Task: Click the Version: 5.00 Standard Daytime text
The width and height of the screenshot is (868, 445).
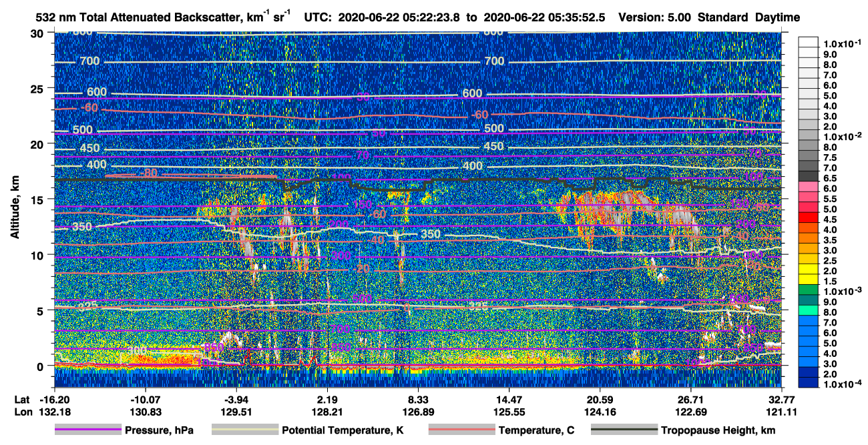Action: (x=709, y=17)
